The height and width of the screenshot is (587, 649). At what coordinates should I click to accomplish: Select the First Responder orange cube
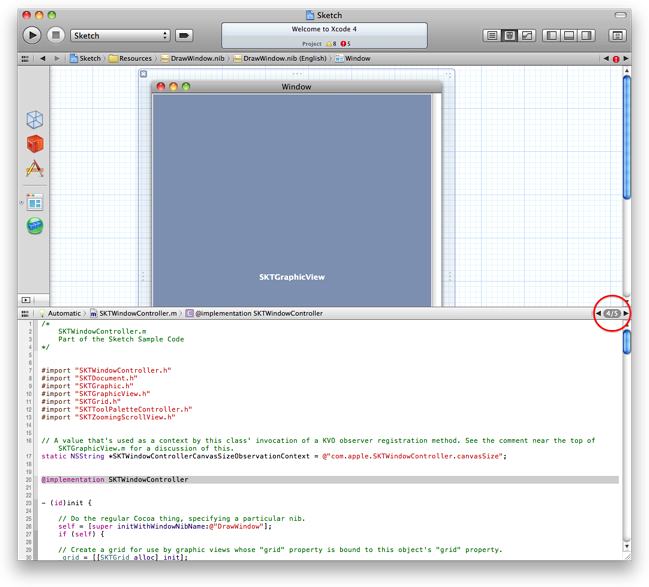point(35,145)
